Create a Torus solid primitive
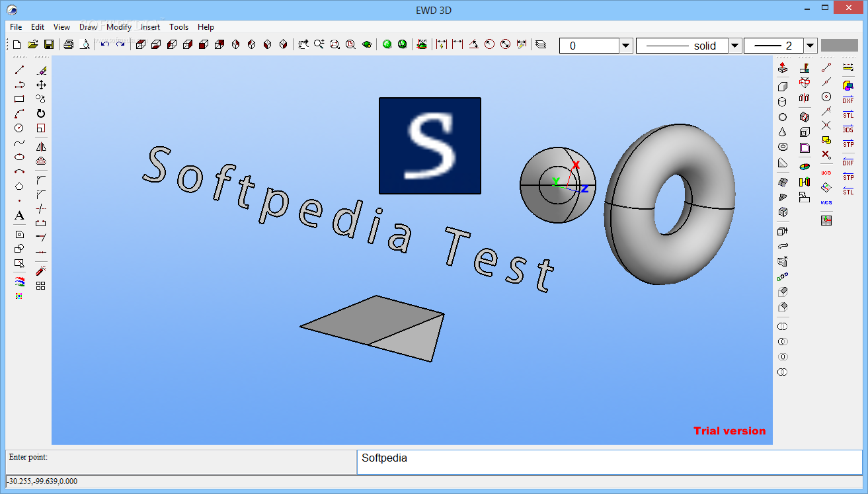This screenshot has height=494, width=868. coord(783,147)
